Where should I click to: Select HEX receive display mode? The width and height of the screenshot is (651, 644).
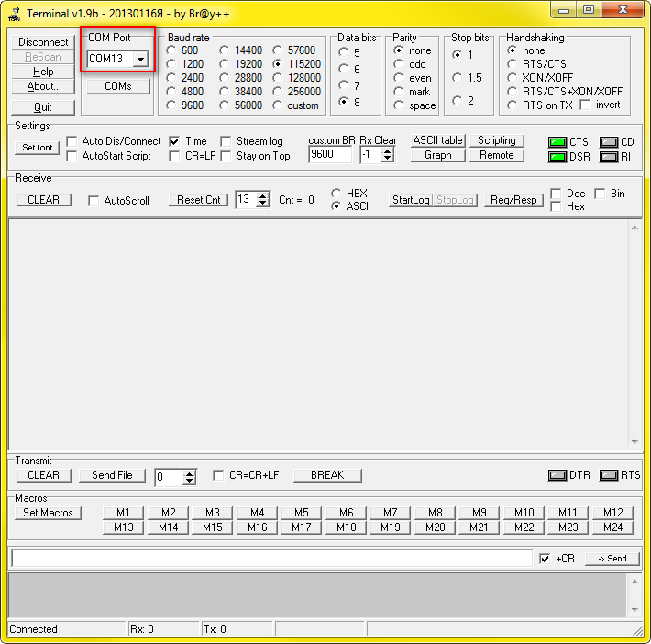pos(337,194)
